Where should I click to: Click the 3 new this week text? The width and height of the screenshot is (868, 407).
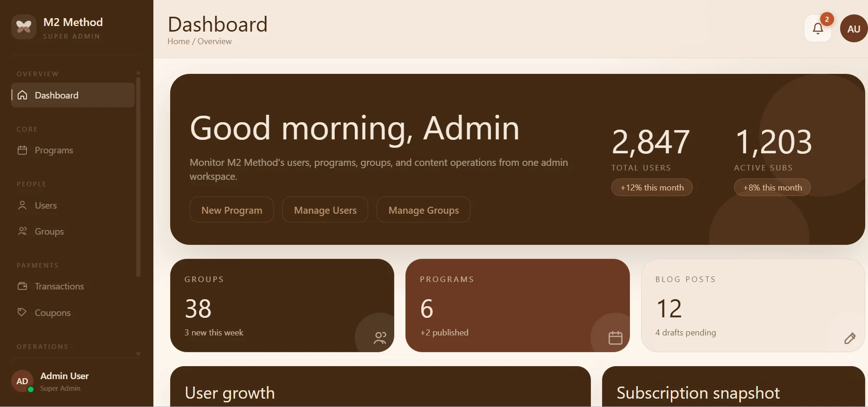click(214, 333)
